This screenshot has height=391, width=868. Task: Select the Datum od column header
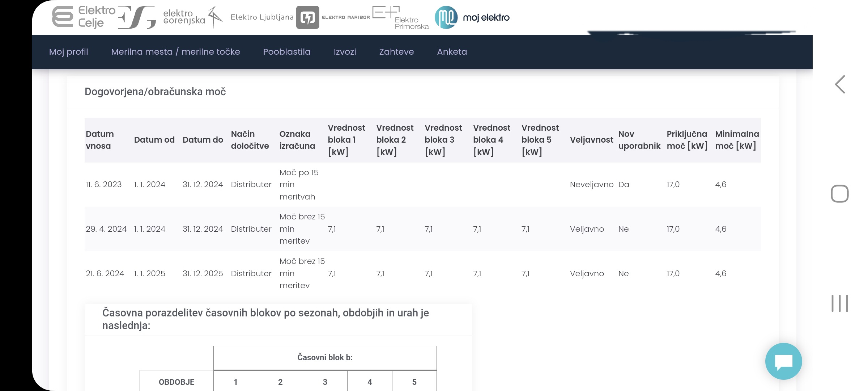click(154, 140)
